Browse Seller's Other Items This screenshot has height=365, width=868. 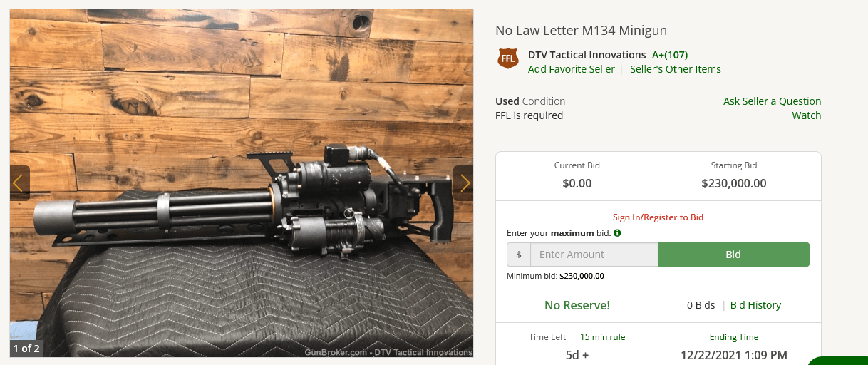pyautogui.click(x=676, y=69)
